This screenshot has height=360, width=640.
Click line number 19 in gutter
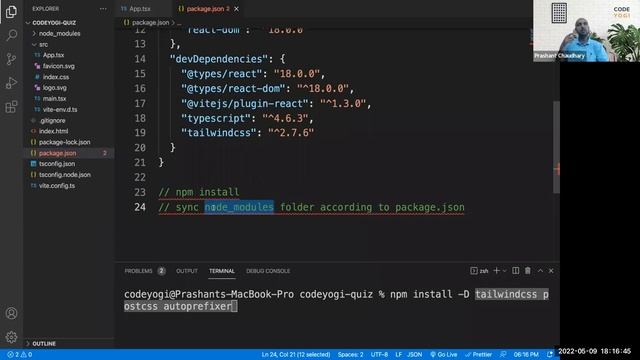(x=140, y=133)
